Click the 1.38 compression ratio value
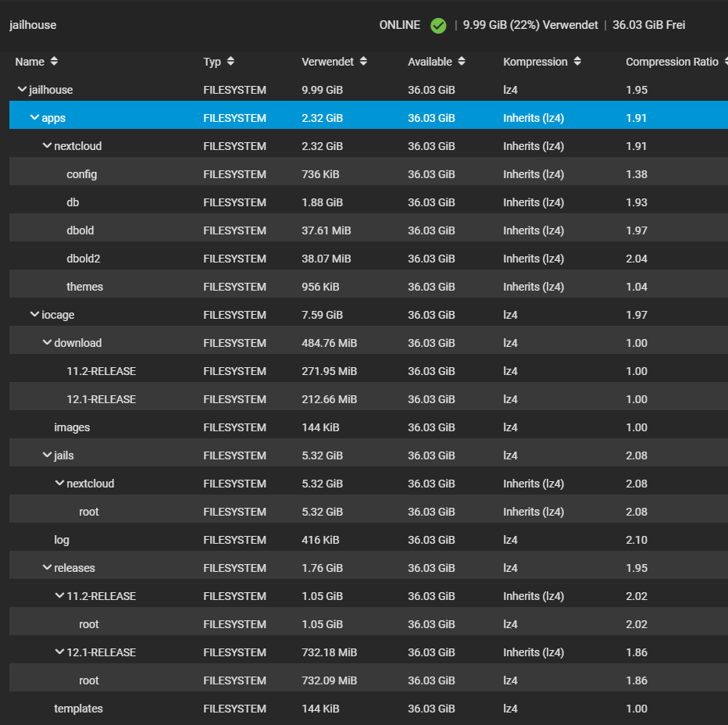 tap(637, 174)
